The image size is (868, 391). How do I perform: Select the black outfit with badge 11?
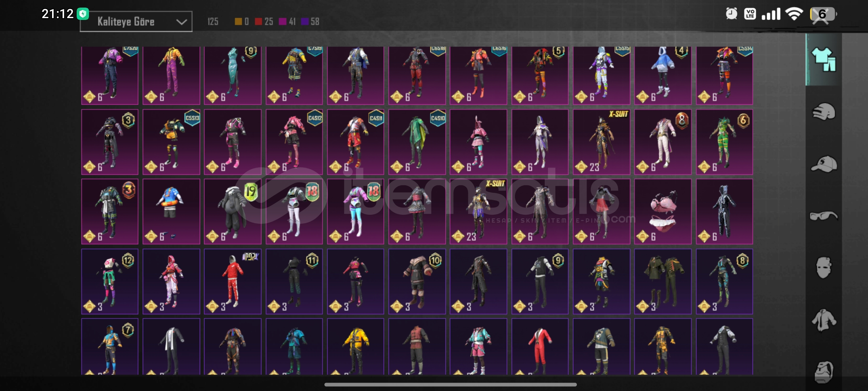tap(294, 281)
